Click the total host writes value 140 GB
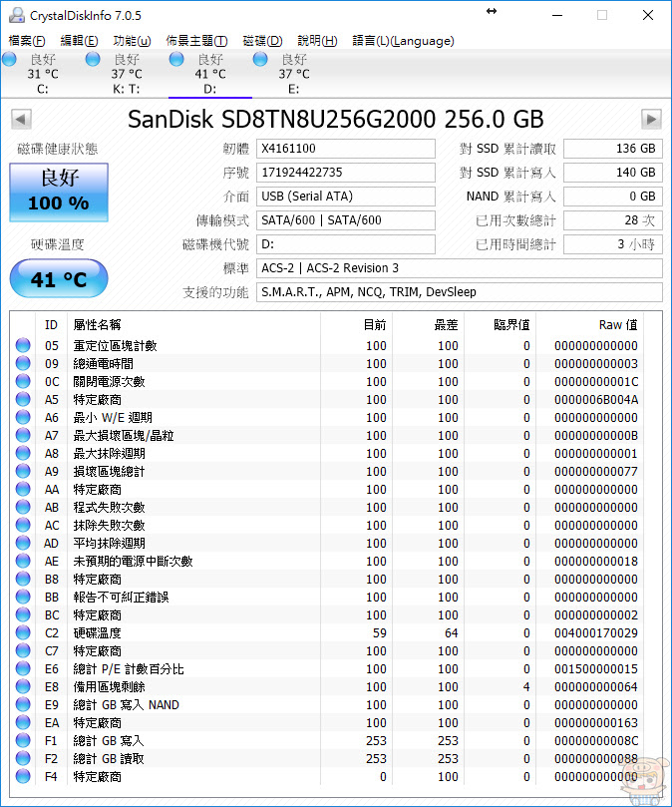672x807 pixels. pyautogui.click(x=613, y=173)
